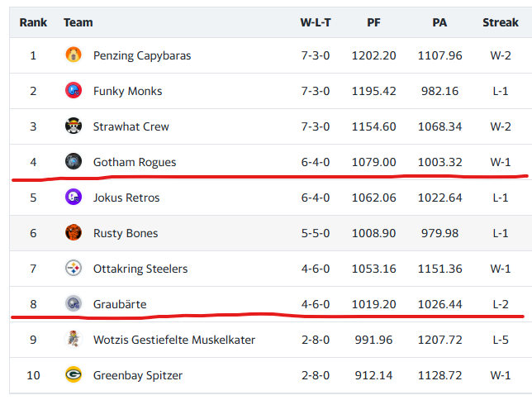Open the Rusty Bones team link
The height and width of the screenshot is (400, 532).
(x=126, y=233)
